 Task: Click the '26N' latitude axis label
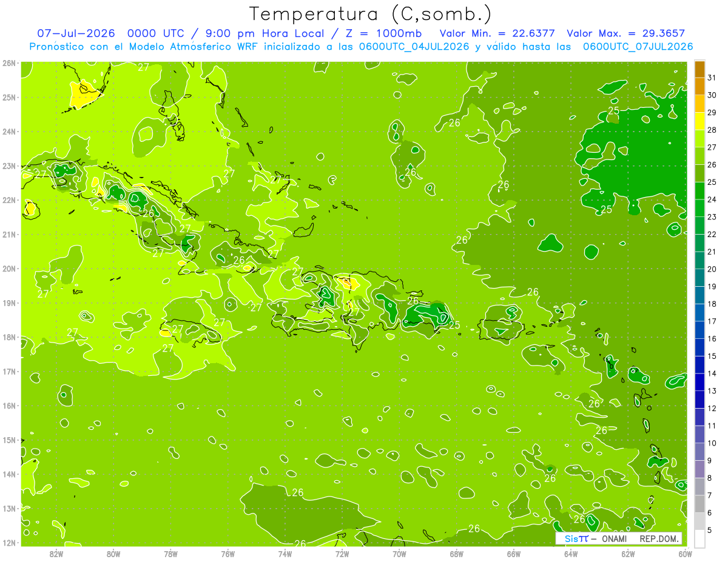(9, 63)
